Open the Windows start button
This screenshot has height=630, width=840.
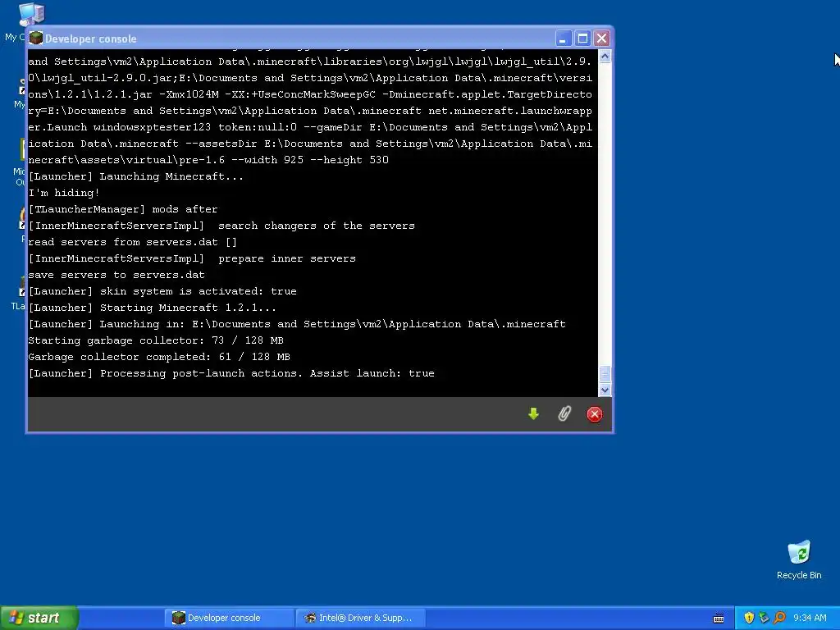click(39, 618)
